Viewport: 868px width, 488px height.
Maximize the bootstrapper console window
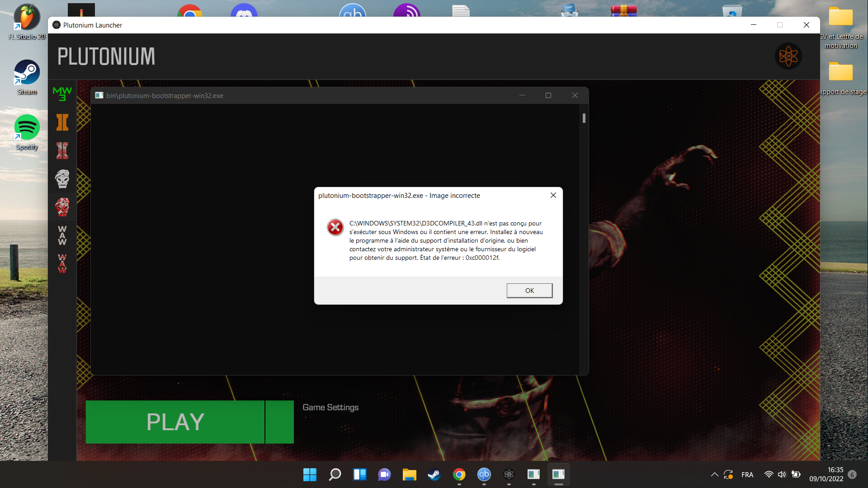click(548, 95)
